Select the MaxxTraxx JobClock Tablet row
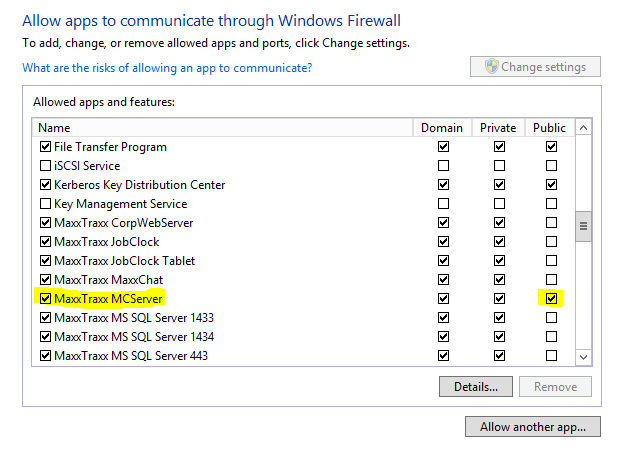The width and height of the screenshot is (624, 455). tap(123, 261)
